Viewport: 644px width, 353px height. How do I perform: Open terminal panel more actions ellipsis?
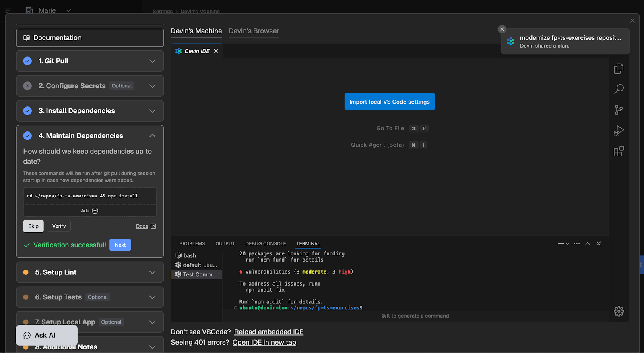pos(577,244)
